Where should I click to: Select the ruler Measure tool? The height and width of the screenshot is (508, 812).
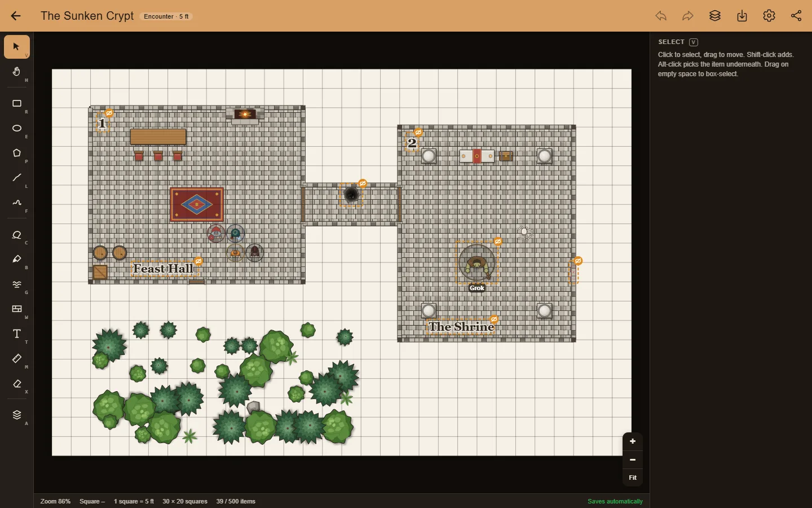17,358
